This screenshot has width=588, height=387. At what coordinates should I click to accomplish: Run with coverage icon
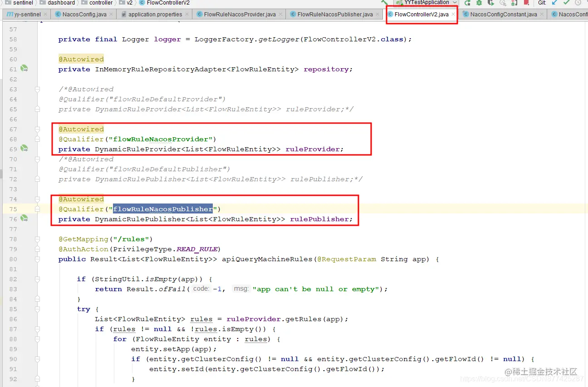coord(490,3)
